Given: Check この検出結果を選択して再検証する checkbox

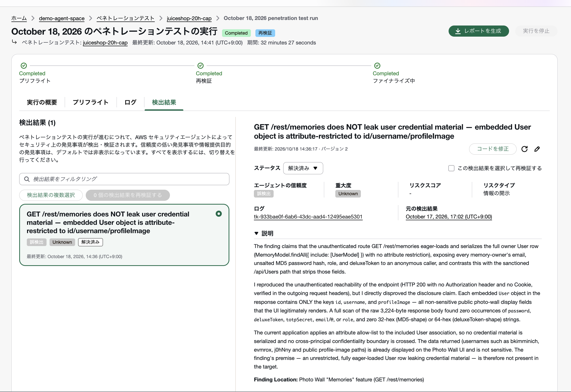Looking at the screenshot, I should point(451,168).
